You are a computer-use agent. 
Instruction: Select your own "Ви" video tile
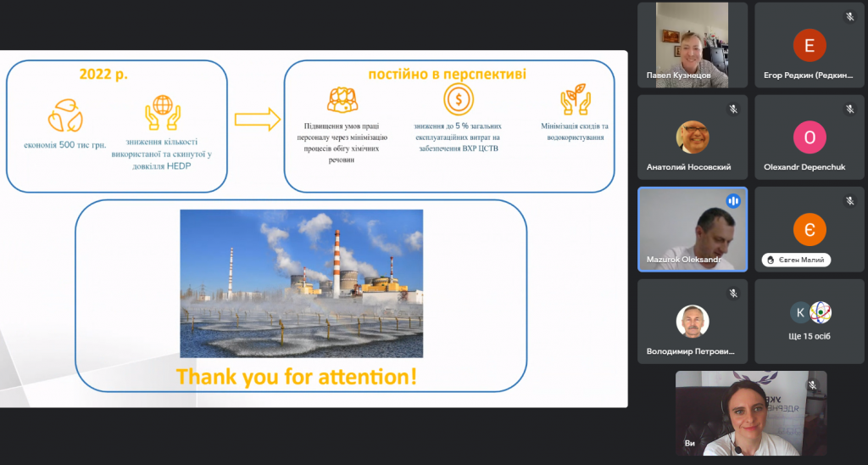pyautogui.click(x=750, y=413)
